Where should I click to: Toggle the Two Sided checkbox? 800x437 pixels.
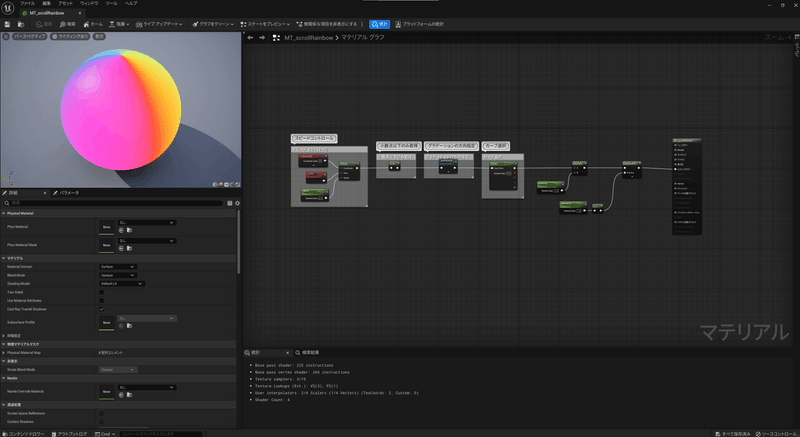[102, 291]
